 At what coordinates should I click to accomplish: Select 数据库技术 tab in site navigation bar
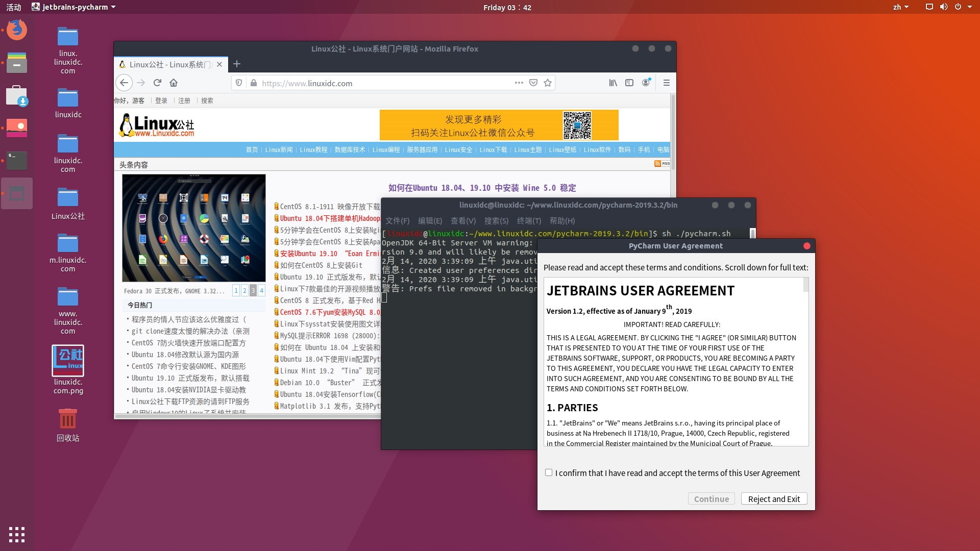point(349,149)
